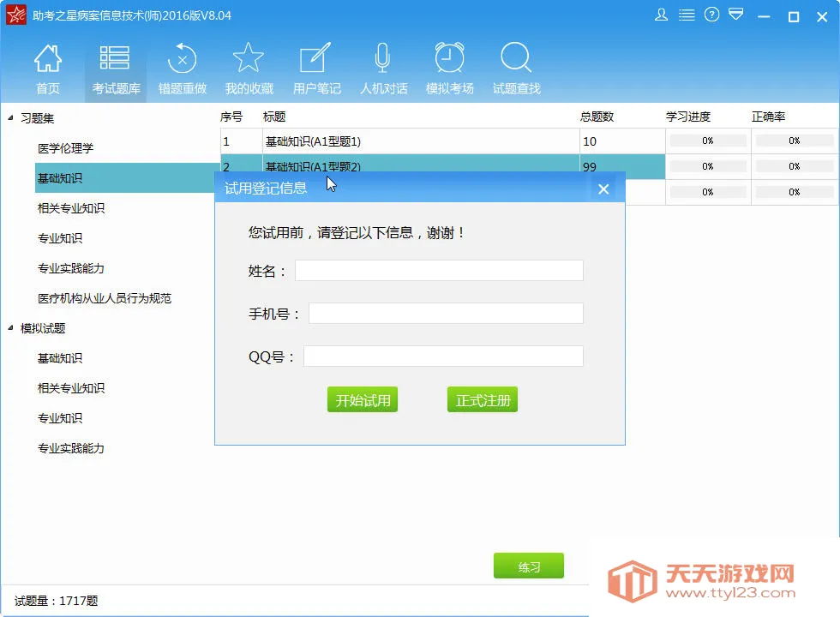Click 学习进度 bar of row 1
840x617 pixels.
(x=708, y=141)
